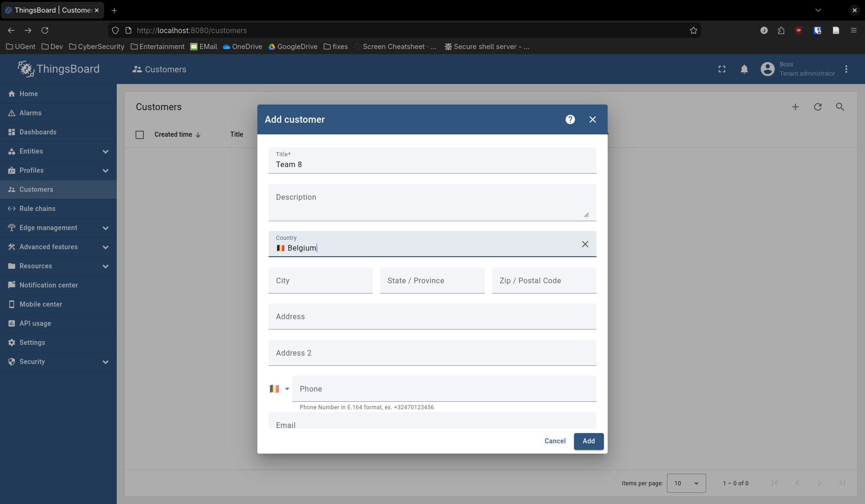Open the Items per page dropdown
Image resolution: width=865 pixels, height=504 pixels.
(686, 483)
